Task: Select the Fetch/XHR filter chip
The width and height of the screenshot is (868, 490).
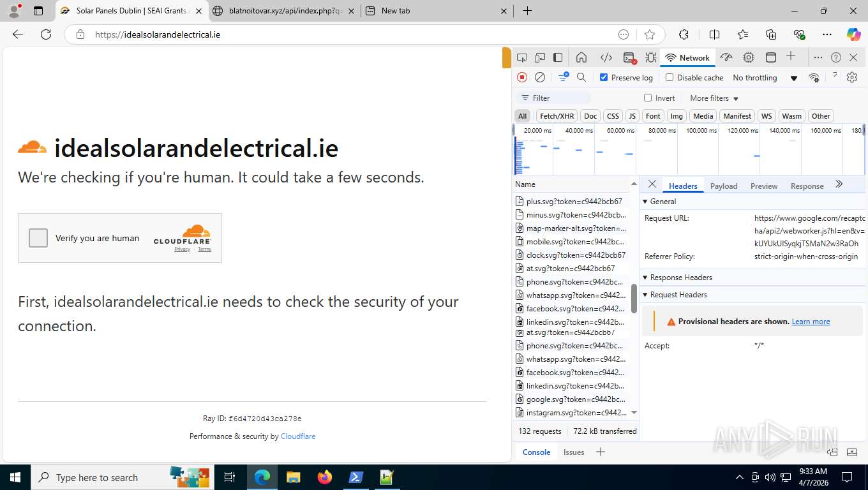Action: click(557, 116)
